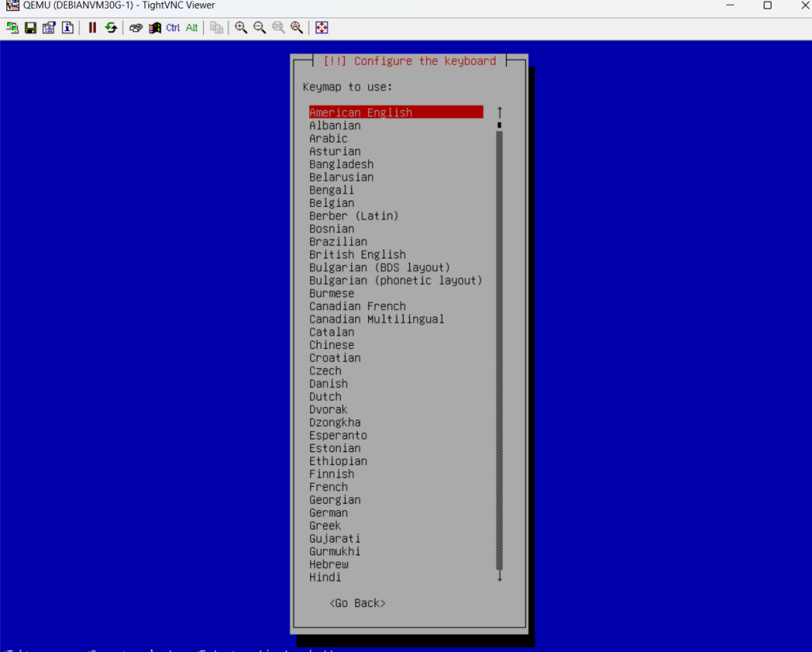The height and width of the screenshot is (652, 812).
Task: Save the connection using the floppy disk icon
Action: 30,28
